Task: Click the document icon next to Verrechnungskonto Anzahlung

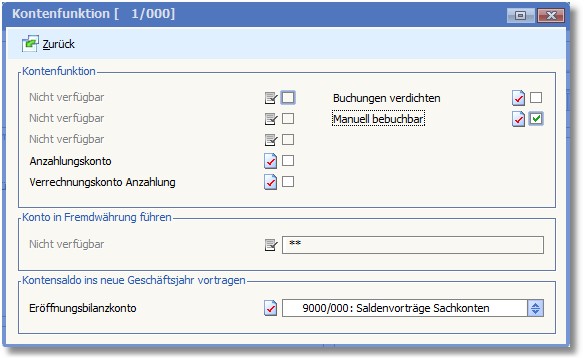Action: (271, 182)
